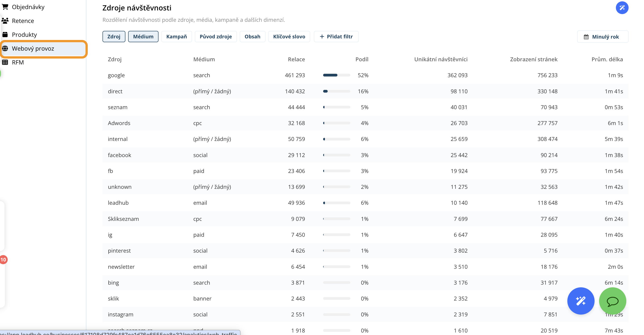Click the Retence users icon

pyautogui.click(x=5, y=20)
